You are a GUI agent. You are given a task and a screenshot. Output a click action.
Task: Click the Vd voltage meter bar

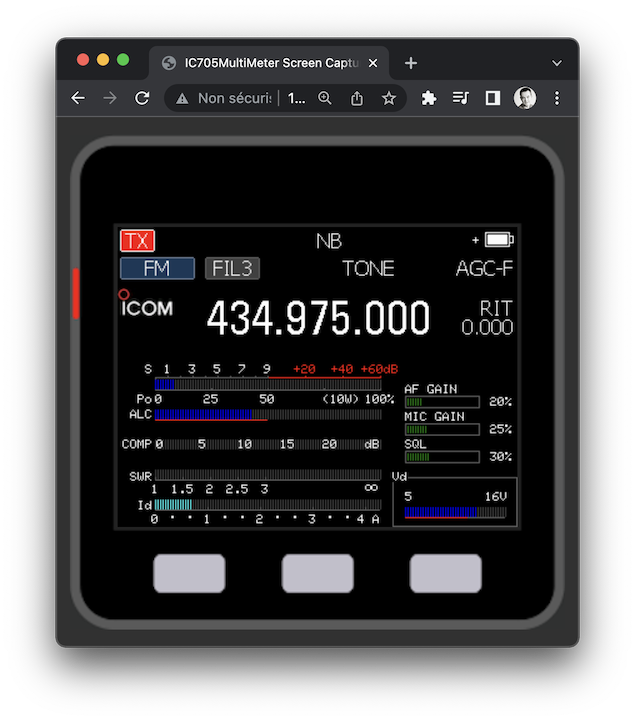coord(455,512)
